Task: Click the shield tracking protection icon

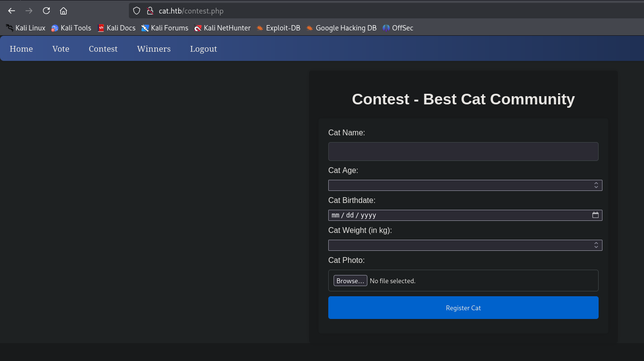Action: coord(137,11)
